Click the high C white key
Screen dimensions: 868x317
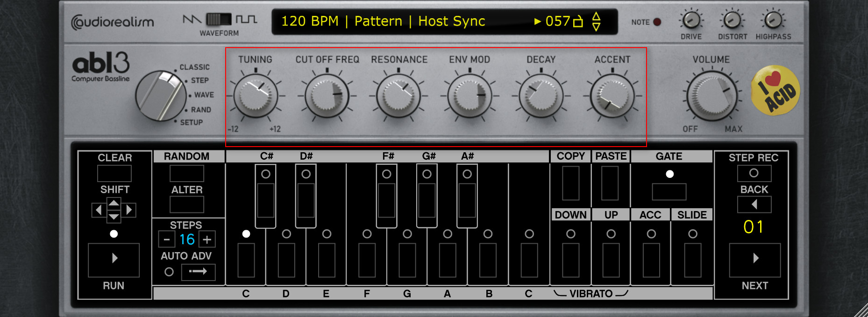click(x=529, y=260)
